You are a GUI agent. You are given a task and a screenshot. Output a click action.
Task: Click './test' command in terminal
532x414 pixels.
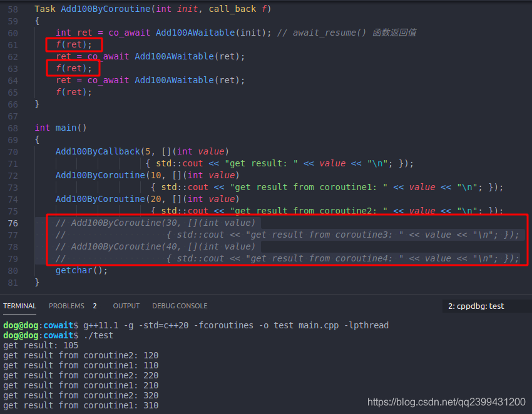point(98,336)
